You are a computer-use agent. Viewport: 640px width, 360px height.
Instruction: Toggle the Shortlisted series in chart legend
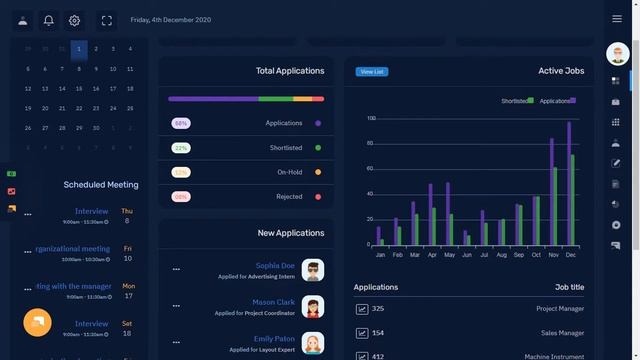coord(517,101)
